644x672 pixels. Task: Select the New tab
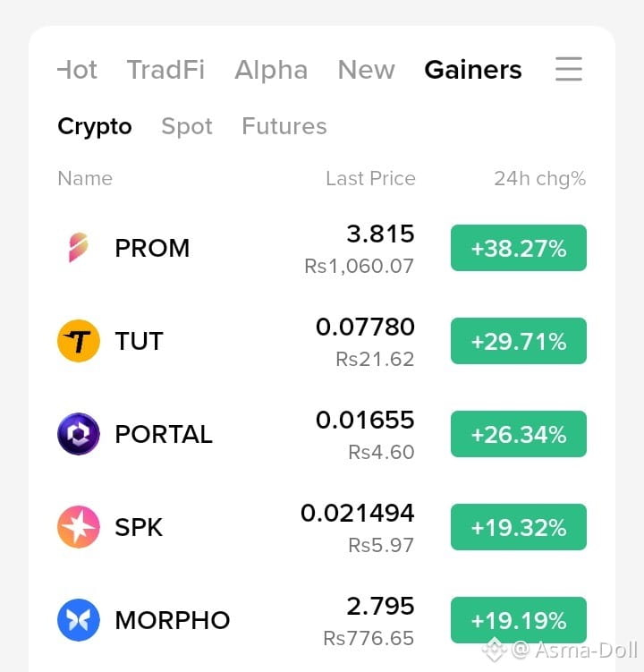coord(367,70)
